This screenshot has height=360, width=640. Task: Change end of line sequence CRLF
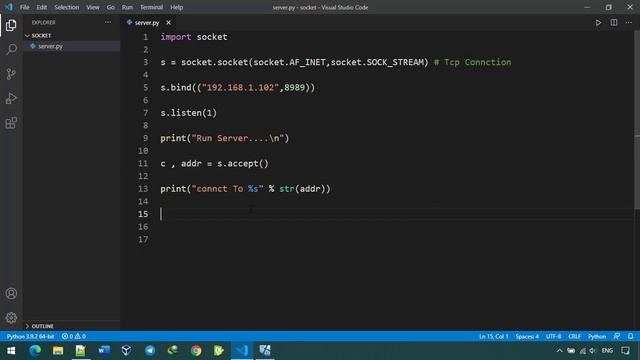574,336
